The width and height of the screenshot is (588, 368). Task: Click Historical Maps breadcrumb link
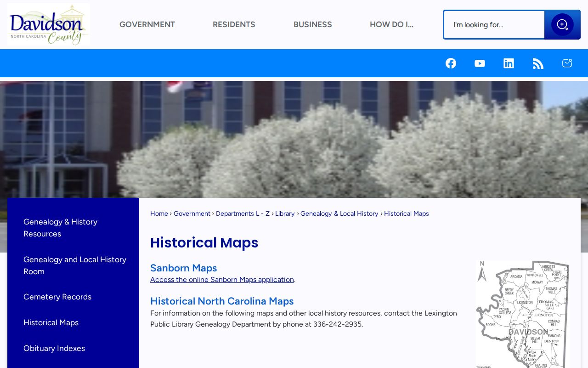pos(407,213)
